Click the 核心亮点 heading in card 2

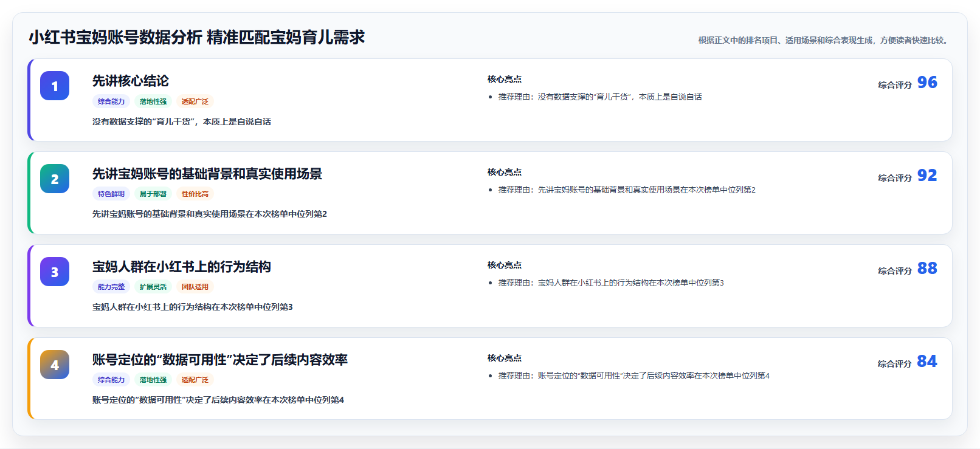[505, 172]
